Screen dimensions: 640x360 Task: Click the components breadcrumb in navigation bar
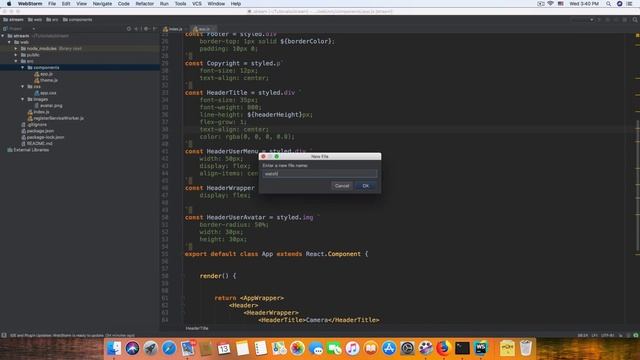coord(78,20)
